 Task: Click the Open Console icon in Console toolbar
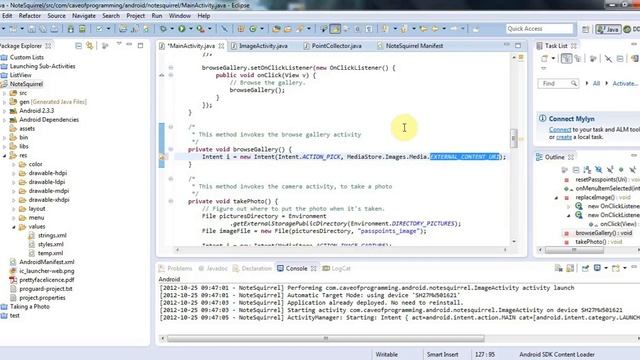tap(616, 268)
